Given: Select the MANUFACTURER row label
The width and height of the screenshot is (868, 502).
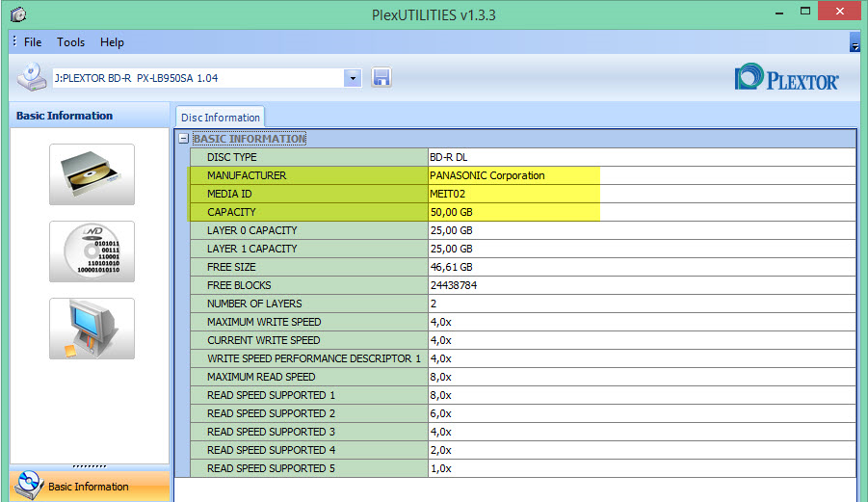Looking at the screenshot, I should pos(247,175).
